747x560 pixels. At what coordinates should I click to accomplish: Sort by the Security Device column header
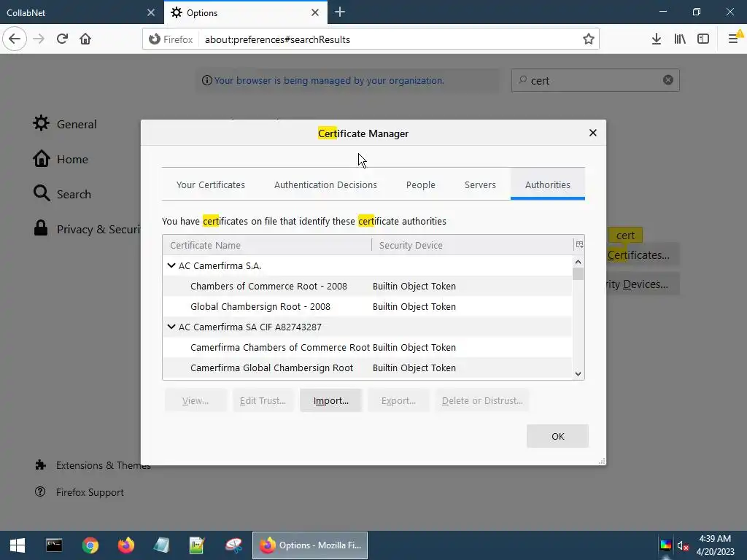click(473, 245)
